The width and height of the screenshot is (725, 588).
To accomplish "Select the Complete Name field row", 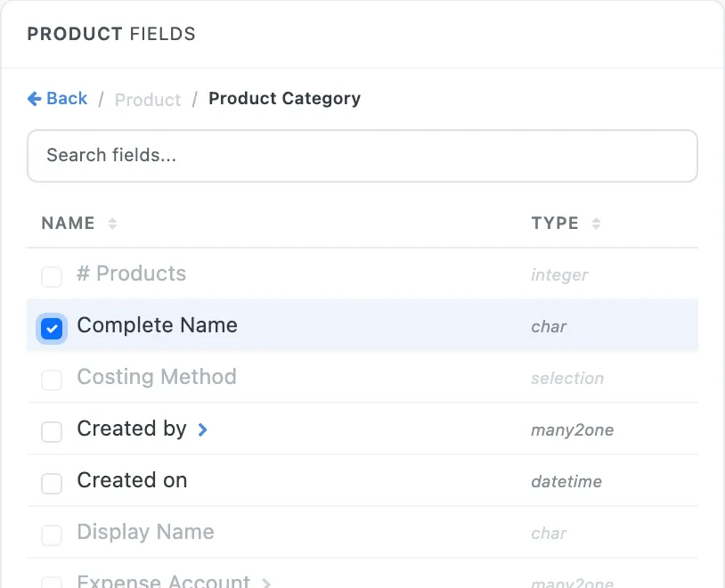I will click(x=362, y=325).
